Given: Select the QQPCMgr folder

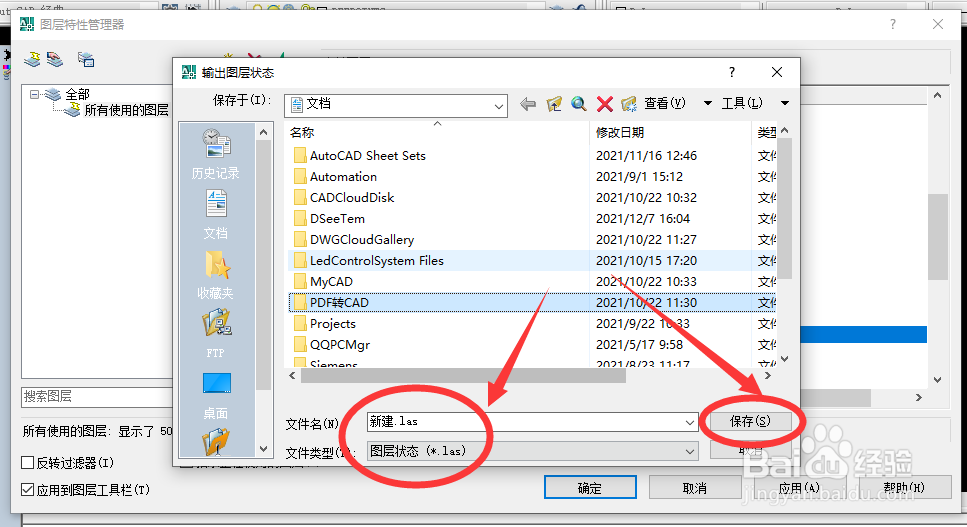Looking at the screenshot, I should pos(332,344).
